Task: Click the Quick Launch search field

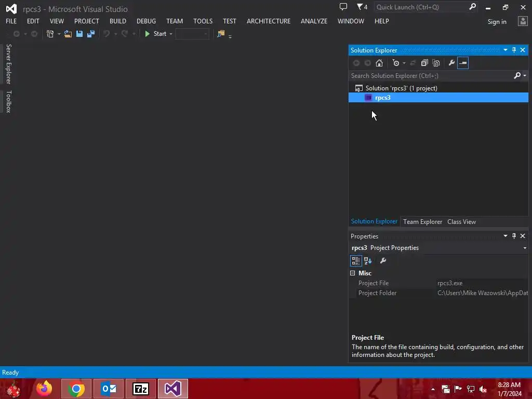Action: (x=421, y=7)
